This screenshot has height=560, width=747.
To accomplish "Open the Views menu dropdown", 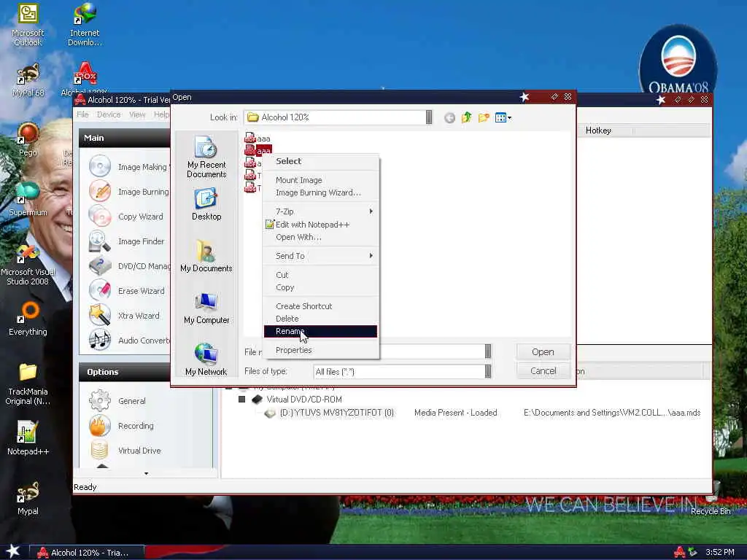I will tap(503, 117).
